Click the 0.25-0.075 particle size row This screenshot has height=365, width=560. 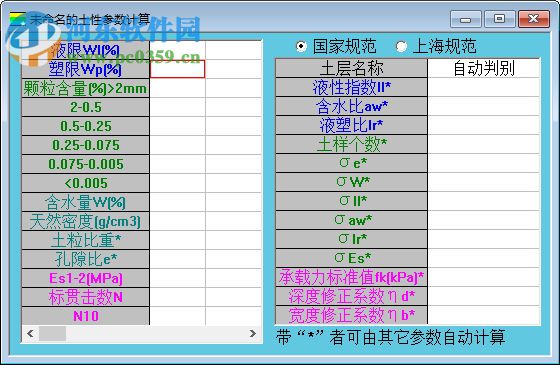coord(85,145)
